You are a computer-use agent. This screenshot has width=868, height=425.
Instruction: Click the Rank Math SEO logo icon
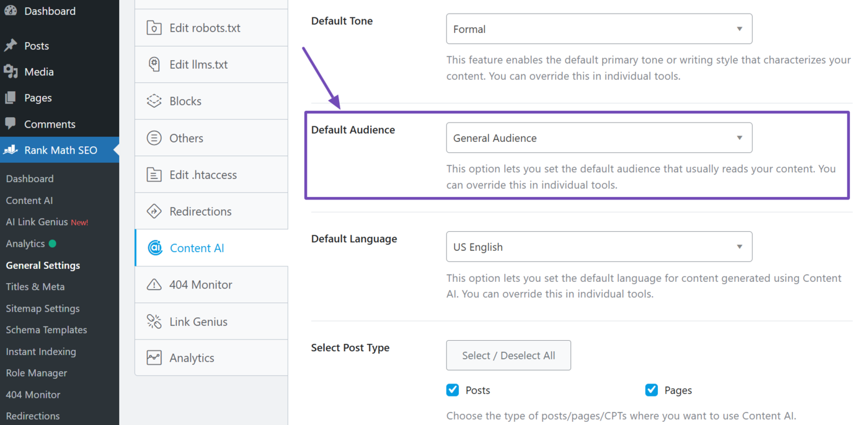[x=11, y=150]
